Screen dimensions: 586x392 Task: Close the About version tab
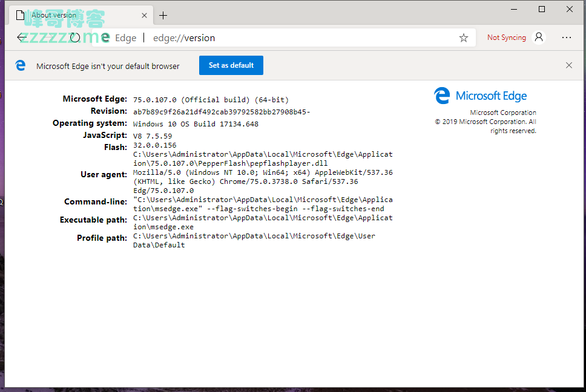pos(144,15)
